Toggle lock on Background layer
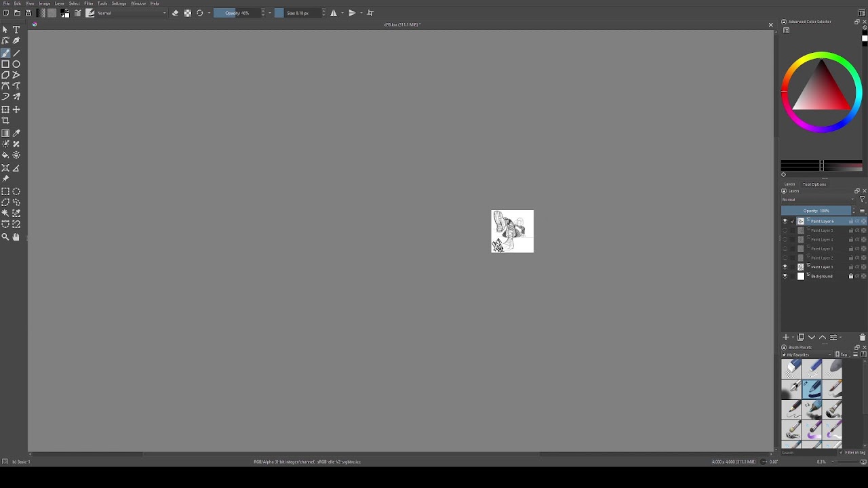This screenshot has height=488, width=868. coord(851,277)
